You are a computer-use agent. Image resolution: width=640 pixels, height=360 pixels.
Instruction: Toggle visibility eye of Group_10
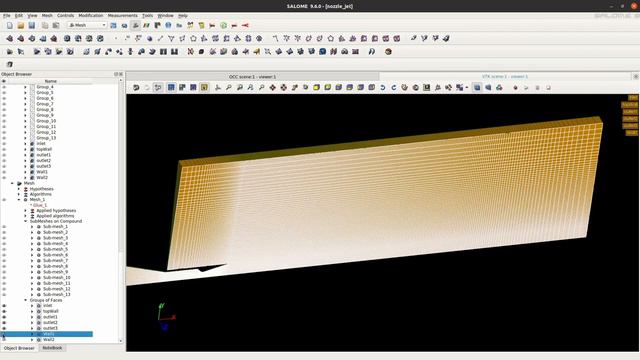4,121
